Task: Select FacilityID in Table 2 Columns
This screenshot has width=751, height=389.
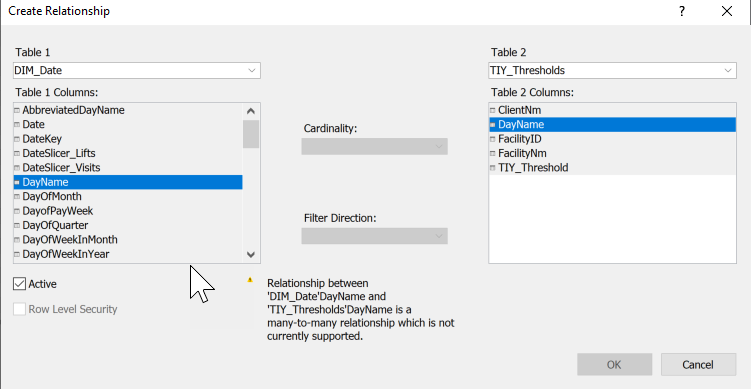Action: [612, 139]
